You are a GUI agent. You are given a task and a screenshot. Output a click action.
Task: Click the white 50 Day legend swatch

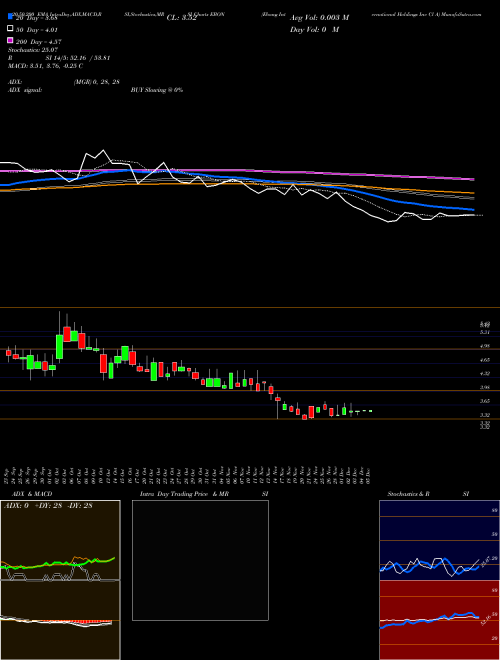10,29
